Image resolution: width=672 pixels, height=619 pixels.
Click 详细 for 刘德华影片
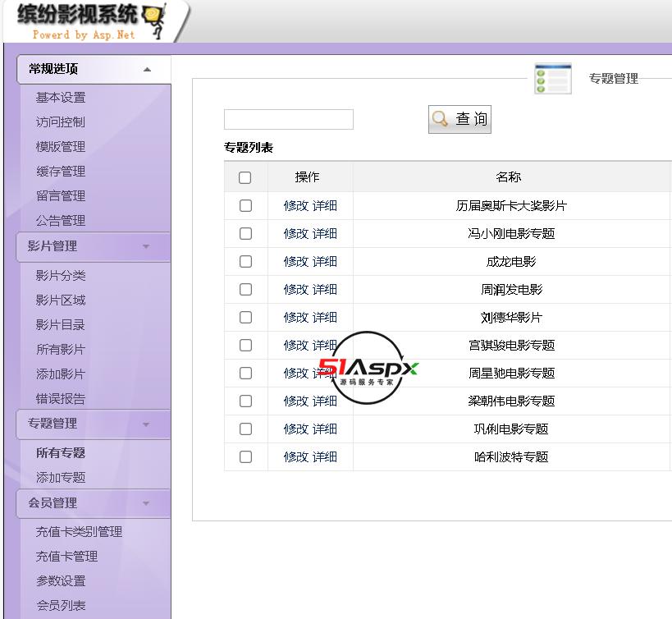pyautogui.click(x=325, y=317)
